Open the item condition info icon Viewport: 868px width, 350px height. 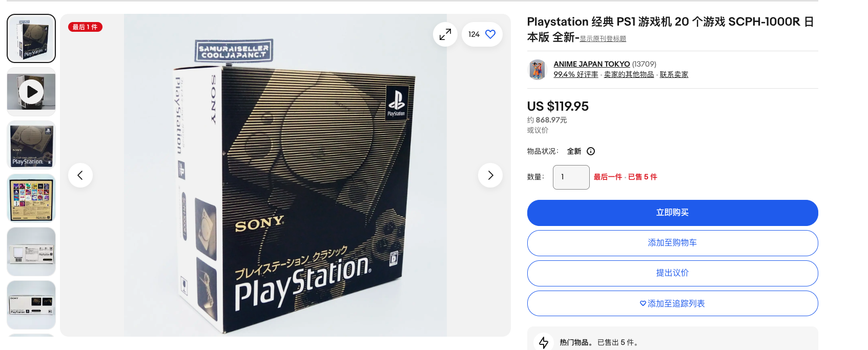(591, 151)
